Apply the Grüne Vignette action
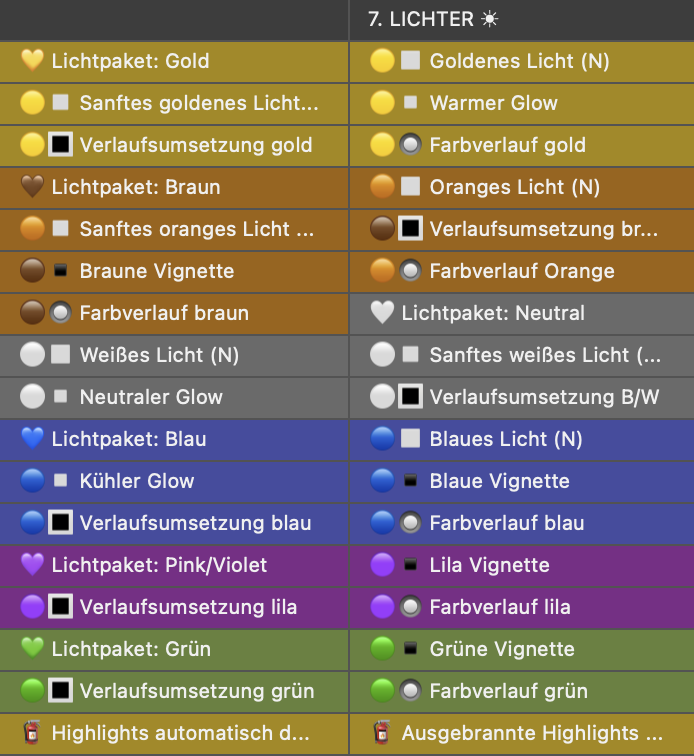 (522, 649)
